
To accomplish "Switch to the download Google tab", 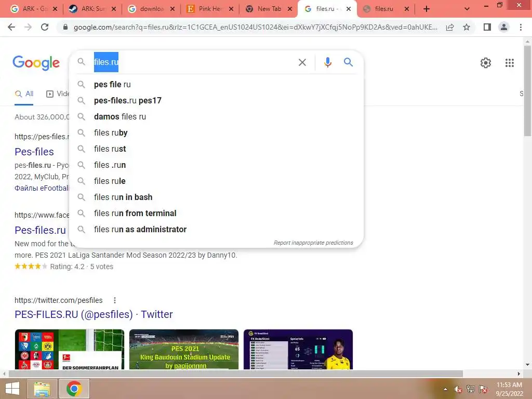I will point(151,9).
